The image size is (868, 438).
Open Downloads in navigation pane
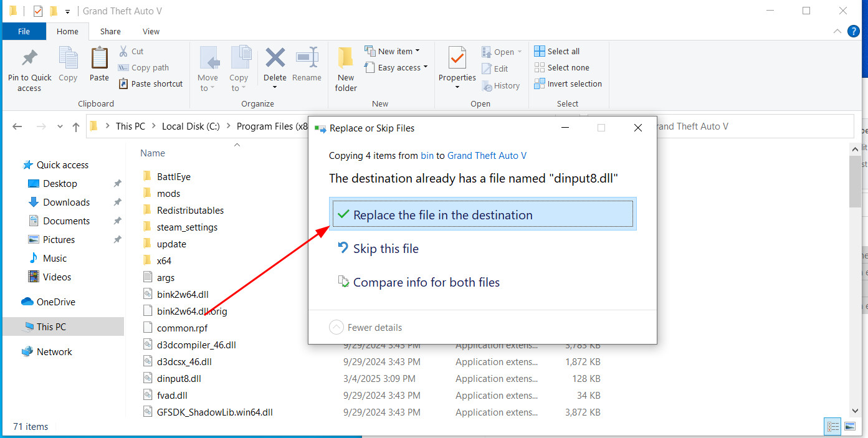tap(66, 202)
